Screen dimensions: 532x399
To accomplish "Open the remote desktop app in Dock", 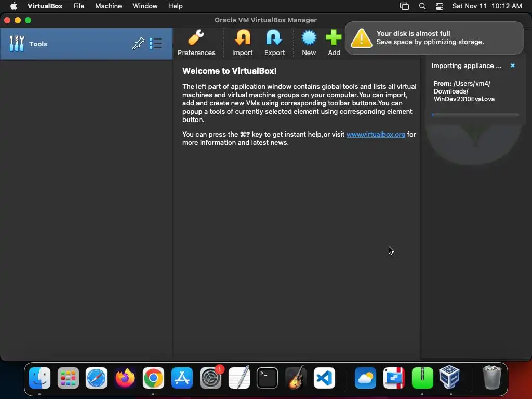I will point(394,378).
